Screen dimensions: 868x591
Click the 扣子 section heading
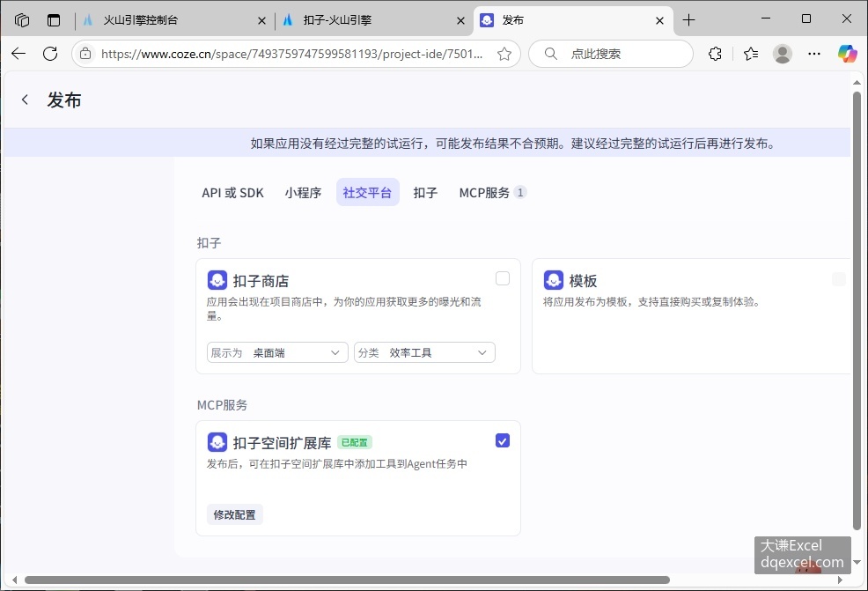click(210, 242)
